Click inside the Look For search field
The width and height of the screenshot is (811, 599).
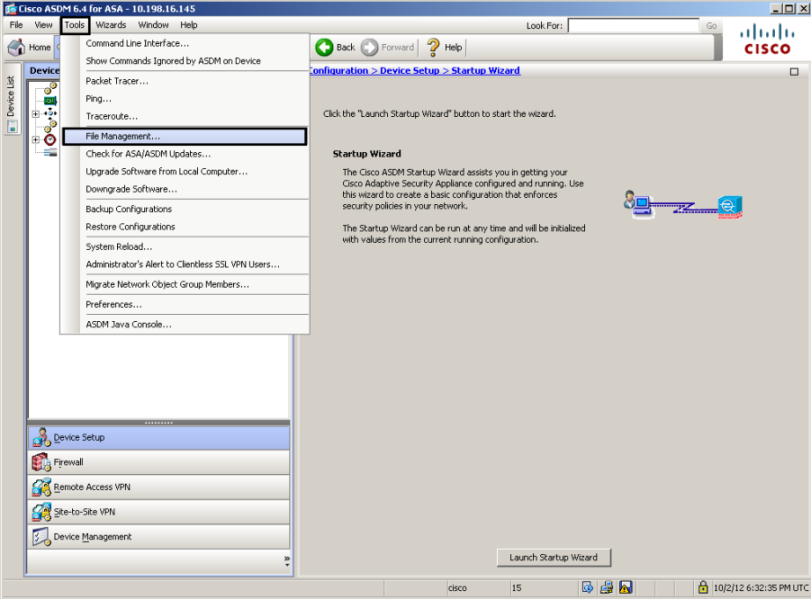pos(633,25)
